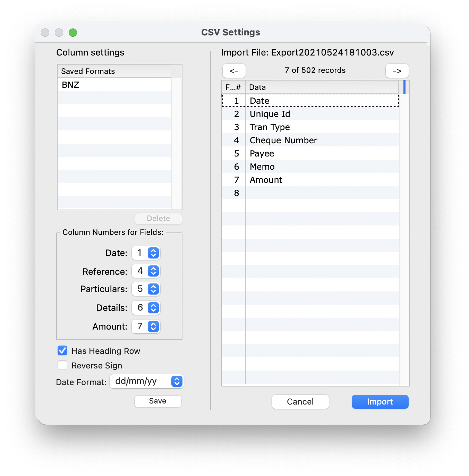Adjust the Reference field stepper

153,271
